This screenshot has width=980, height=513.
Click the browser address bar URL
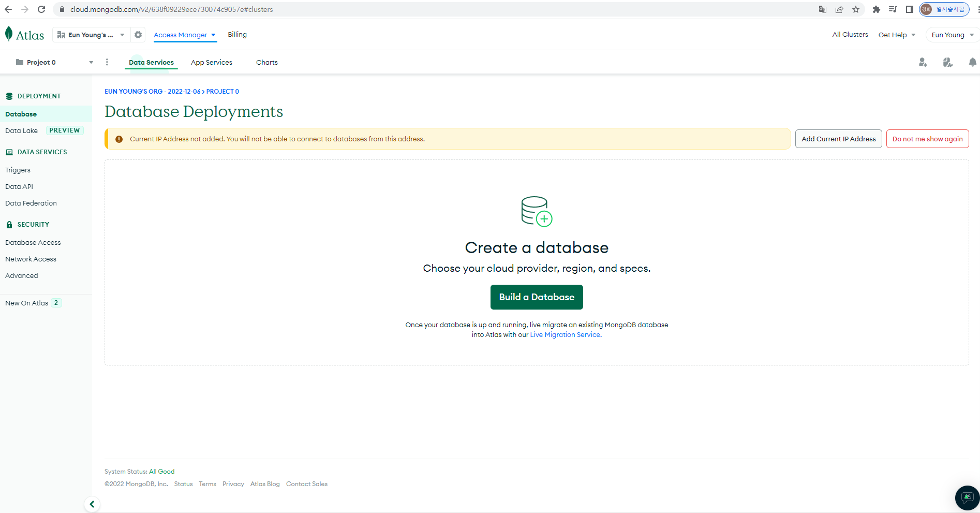172,9
